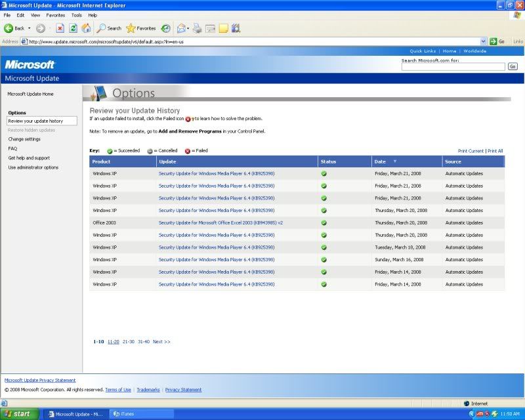Refresh the page using the green Refresh icon
Screen dimensions: 525x420
click(73, 28)
